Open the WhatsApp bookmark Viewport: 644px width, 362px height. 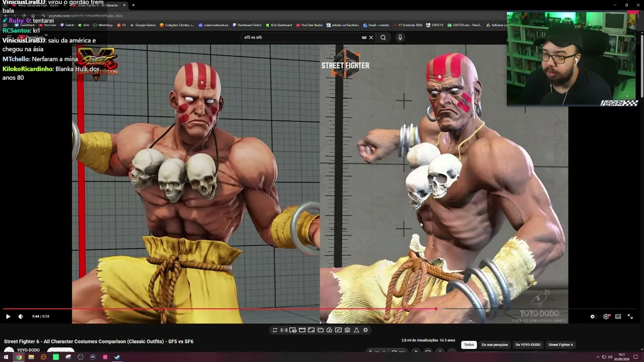[103, 25]
